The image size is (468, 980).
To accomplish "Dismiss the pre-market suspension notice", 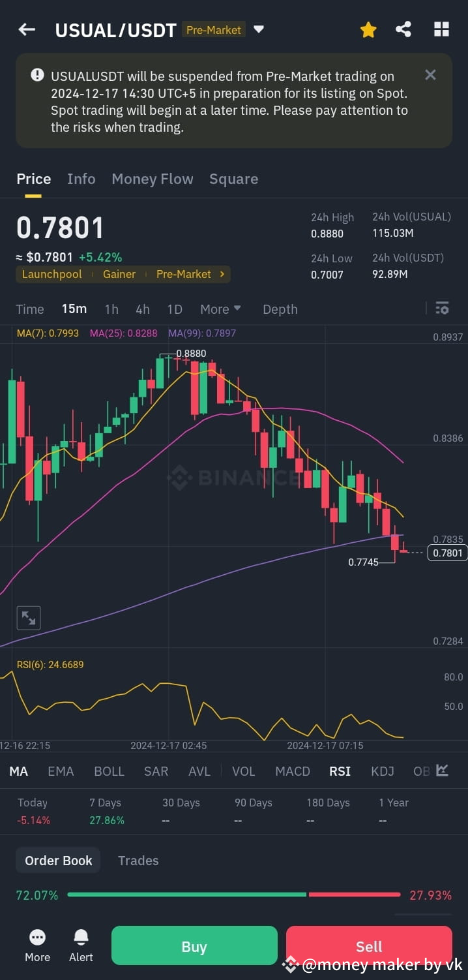I will 430,74.
